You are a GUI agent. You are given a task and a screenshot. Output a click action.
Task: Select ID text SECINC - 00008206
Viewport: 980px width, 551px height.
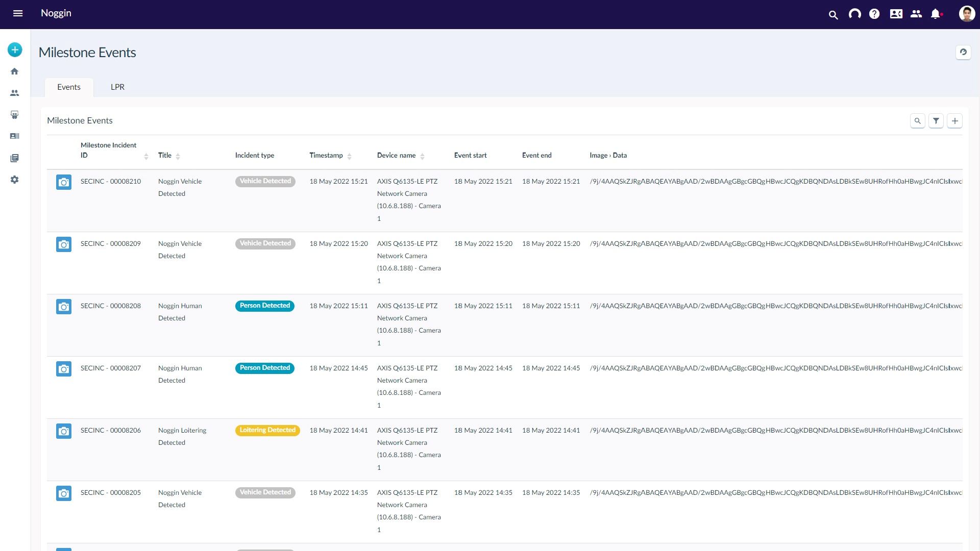tap(111, 431)
